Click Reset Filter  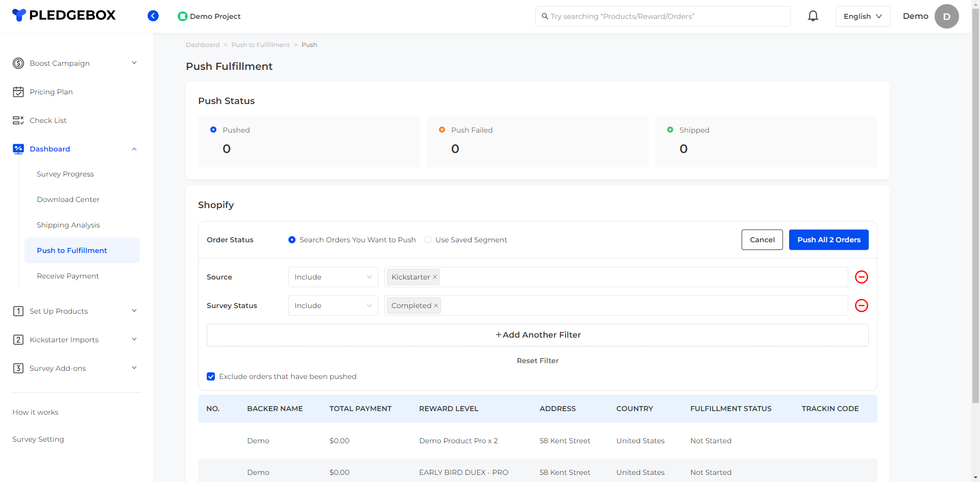click(537, 361)
